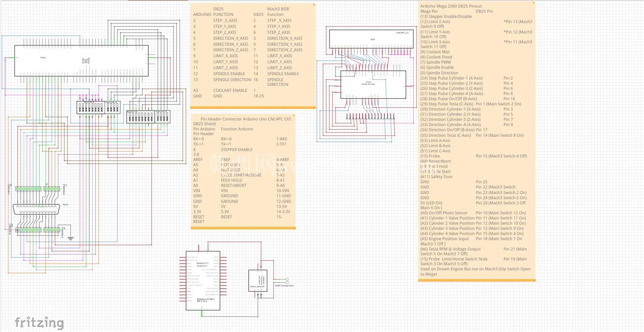Select the CNC4PC_C2 board block
The image size is (644, 332).
coord(372,39)
